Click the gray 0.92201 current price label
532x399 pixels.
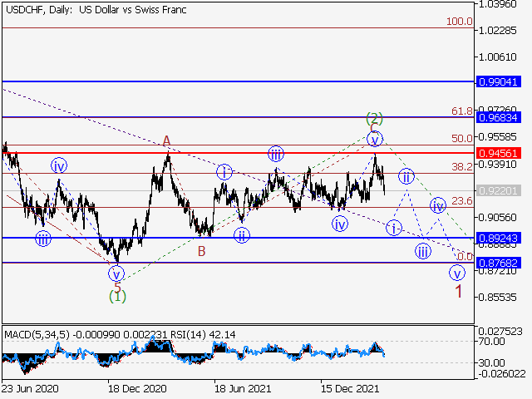tap(498, 190)
